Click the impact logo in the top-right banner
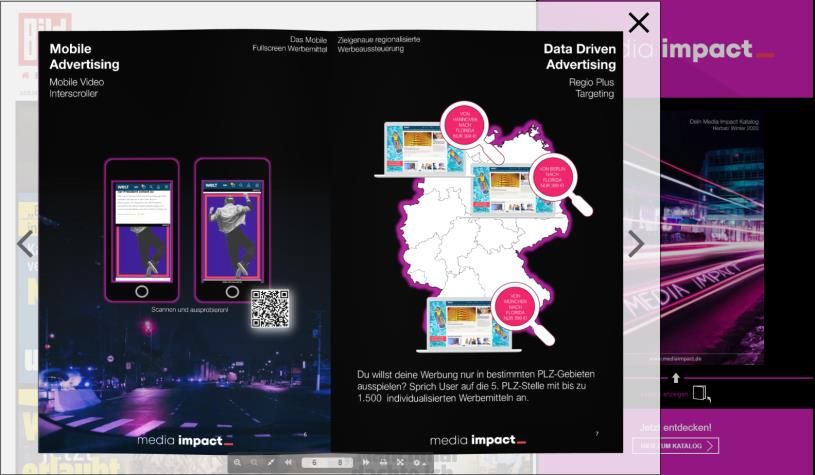The image size is (815, 475). pos(718,50)
